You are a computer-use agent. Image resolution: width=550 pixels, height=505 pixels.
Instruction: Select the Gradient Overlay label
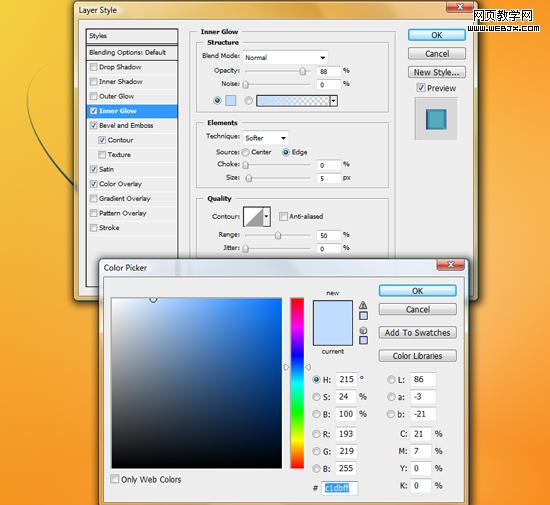coord(125,198)
